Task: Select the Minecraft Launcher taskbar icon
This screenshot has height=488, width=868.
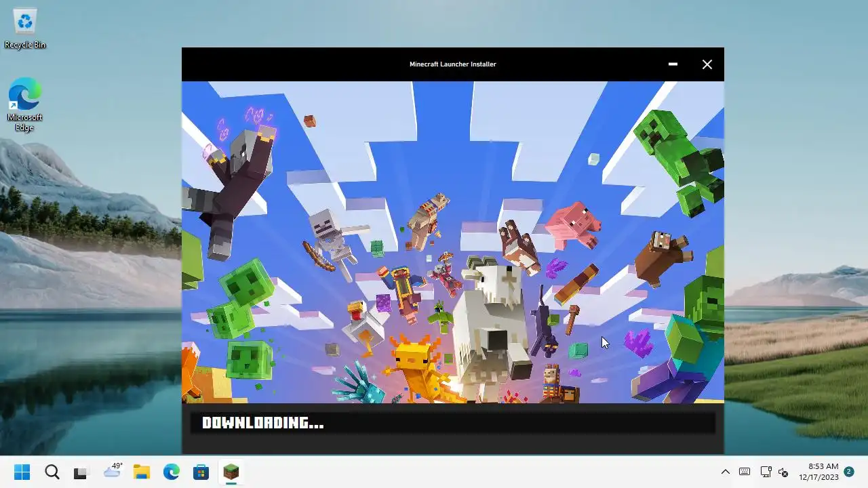Action: 231,472
